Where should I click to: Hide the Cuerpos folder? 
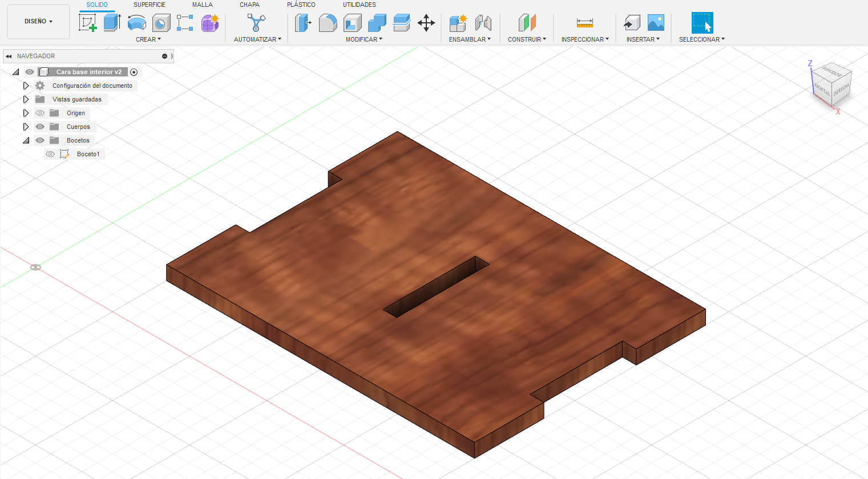click(40, 127)
